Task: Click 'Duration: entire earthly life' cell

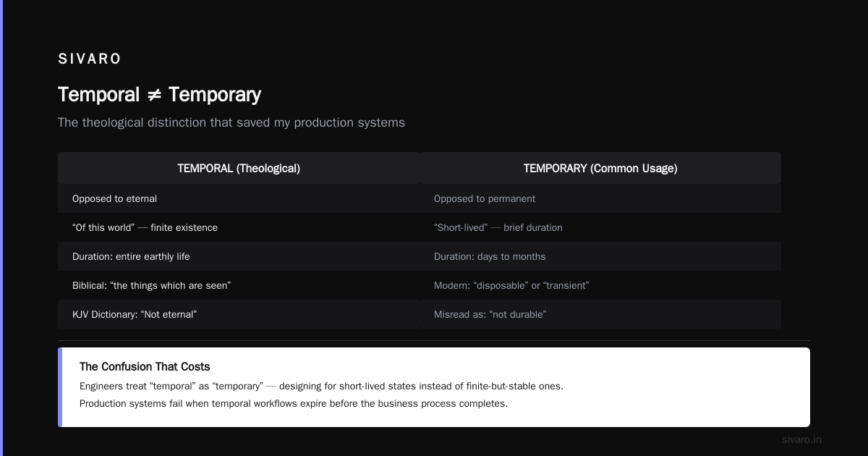Action: [x=239, y=256]
